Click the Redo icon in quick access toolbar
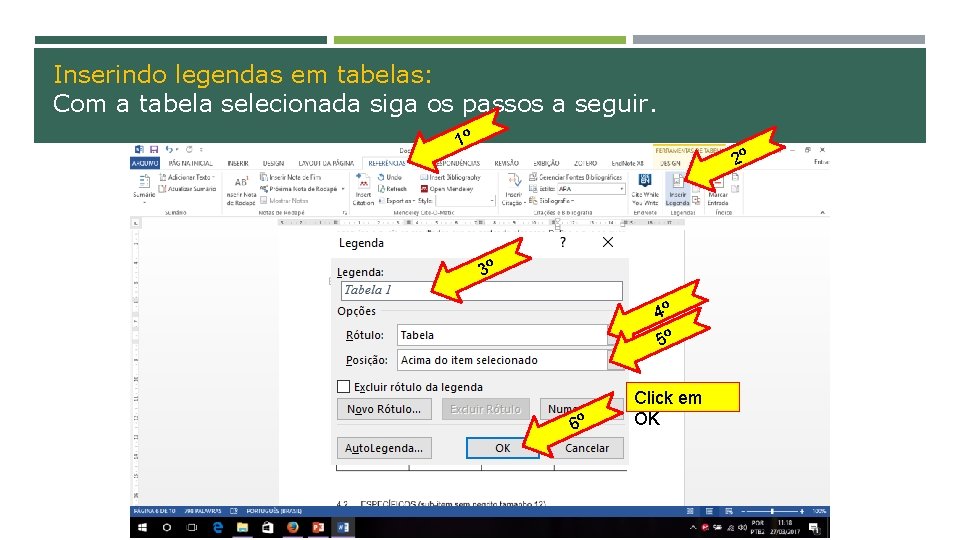Viewport: 960px width, 540px height. [x=189, y=149]
